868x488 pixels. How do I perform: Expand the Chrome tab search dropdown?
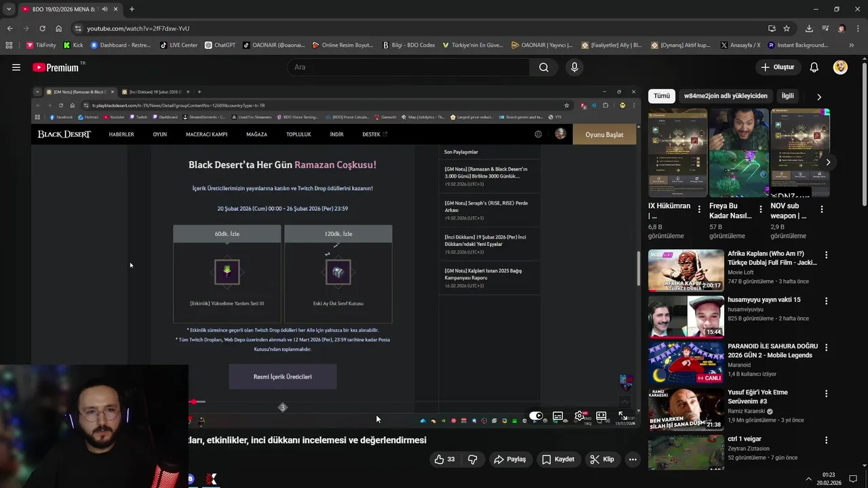coord(9,9)
